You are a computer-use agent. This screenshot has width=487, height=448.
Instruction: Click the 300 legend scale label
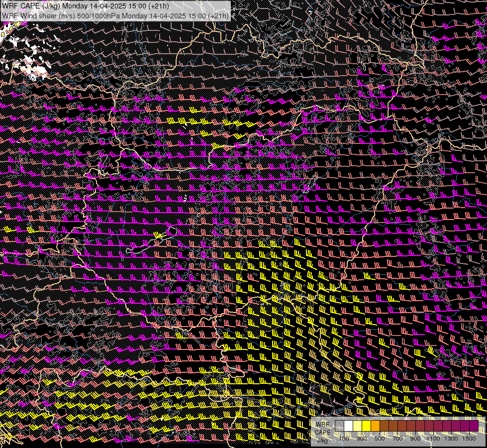pos(362,439)
